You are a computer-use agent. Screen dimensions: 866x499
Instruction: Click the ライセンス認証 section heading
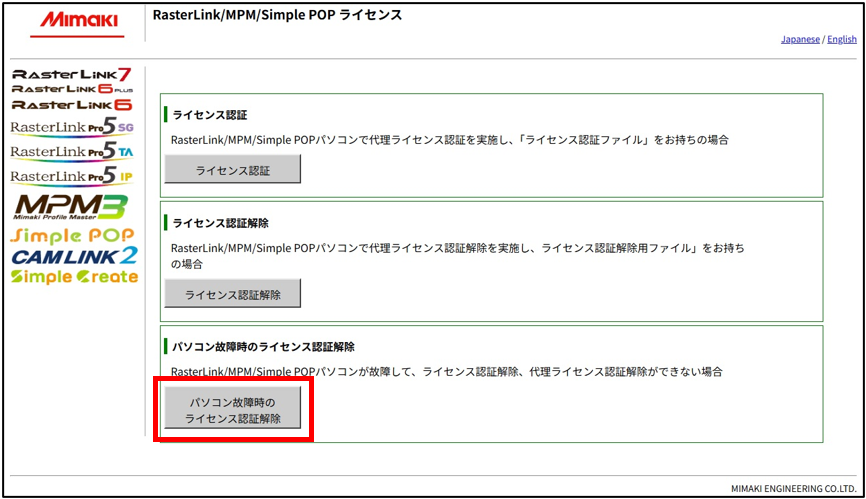(210, 115)
